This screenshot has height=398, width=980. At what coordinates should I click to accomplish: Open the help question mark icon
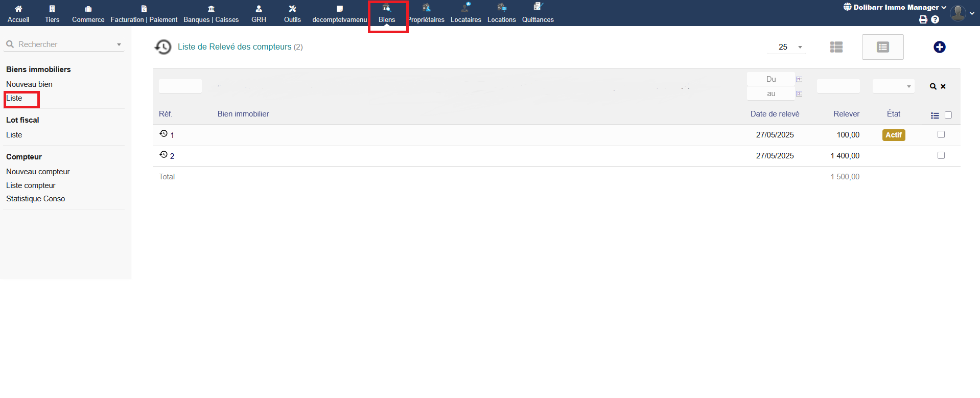[x=935, y=19]
